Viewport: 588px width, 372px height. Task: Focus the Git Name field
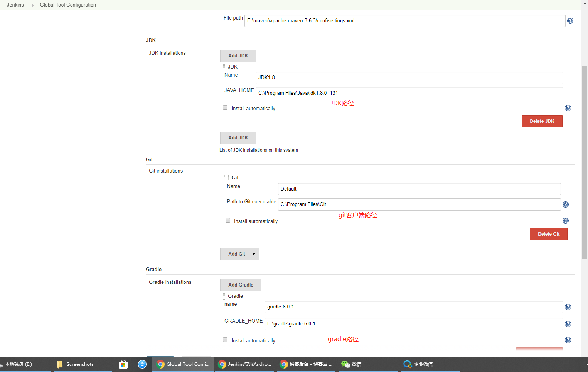click(420, 189)
